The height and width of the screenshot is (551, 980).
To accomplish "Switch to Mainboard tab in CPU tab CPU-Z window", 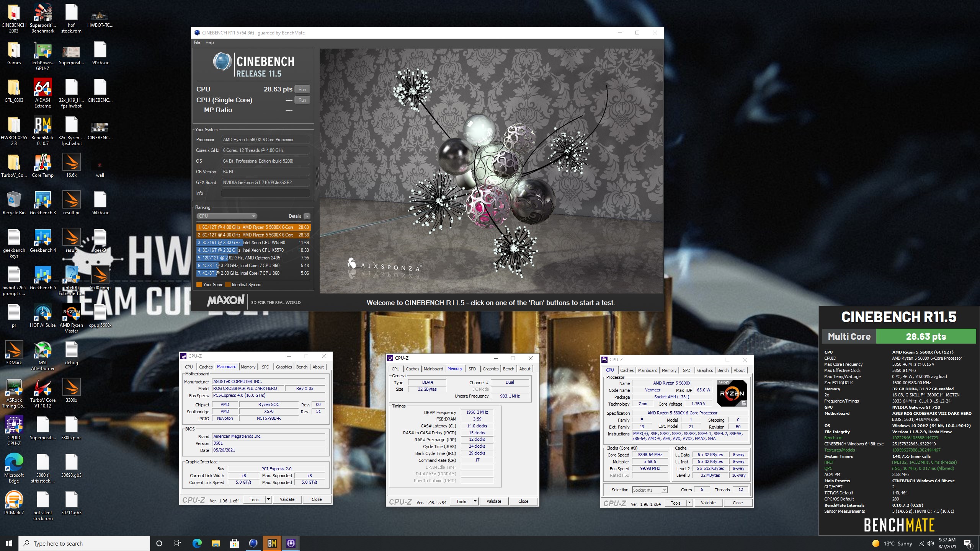I will [x=647, y=370].
